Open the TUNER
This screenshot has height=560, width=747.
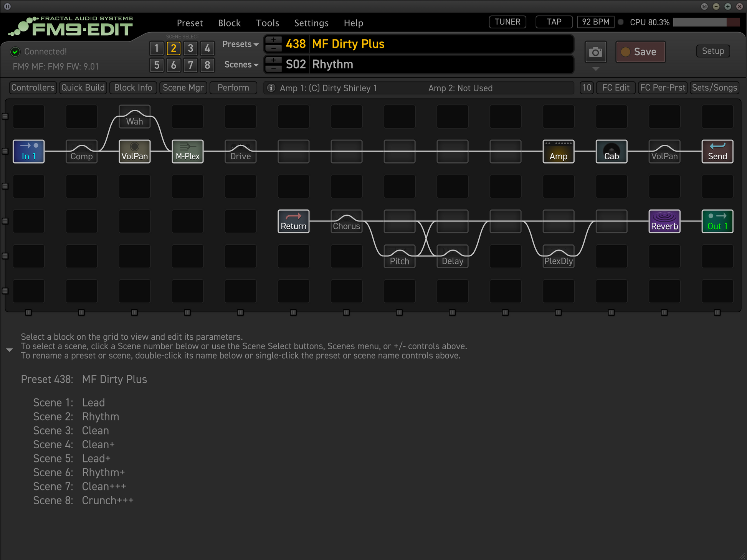coord(507,22)
